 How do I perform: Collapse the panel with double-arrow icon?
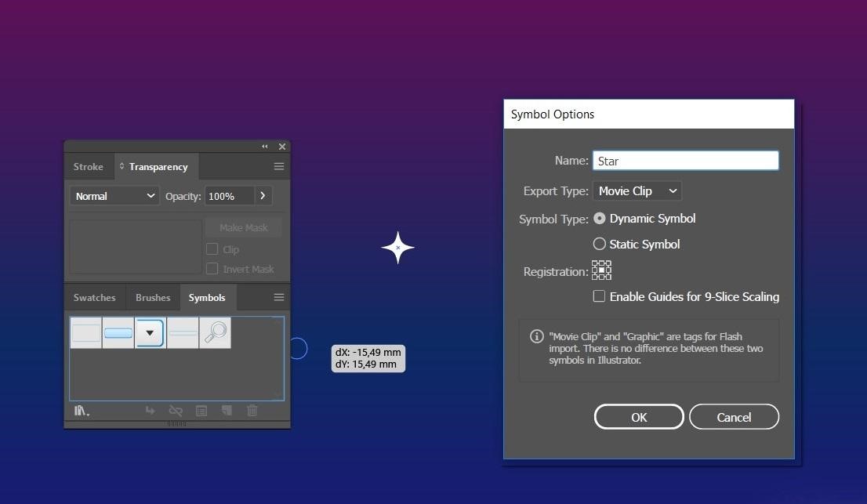point(265,147)
